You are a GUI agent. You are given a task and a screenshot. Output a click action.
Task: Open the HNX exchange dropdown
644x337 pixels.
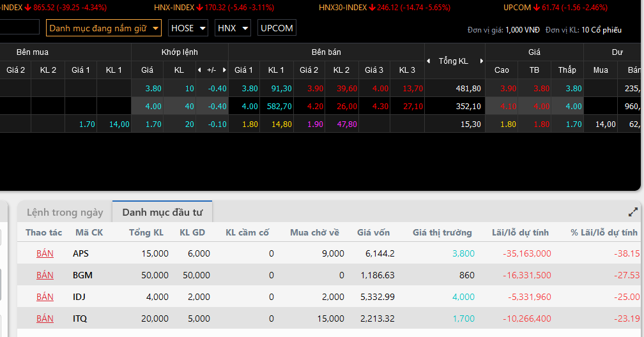click(x=233, y=28)
